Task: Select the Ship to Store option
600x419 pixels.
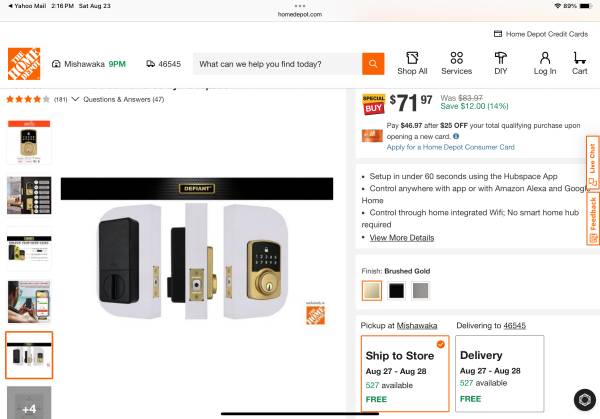Action: click(x=404, y=374)
